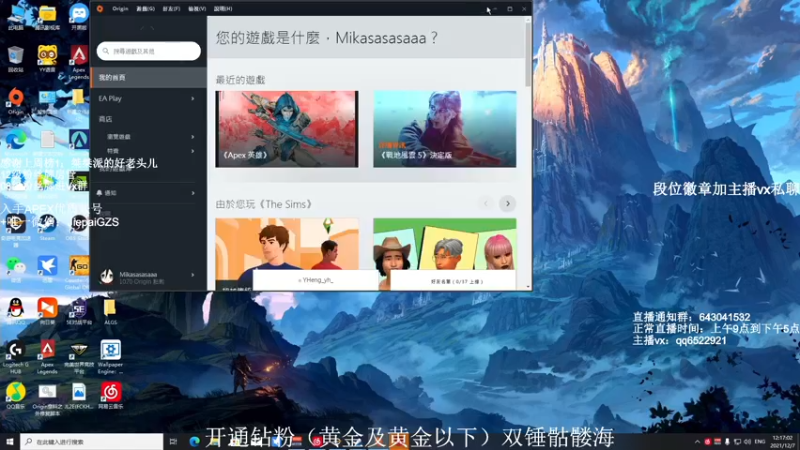Click the Windows taskbar search box
800x450 pixels.
pyautogui.click(x=92, y=441)
